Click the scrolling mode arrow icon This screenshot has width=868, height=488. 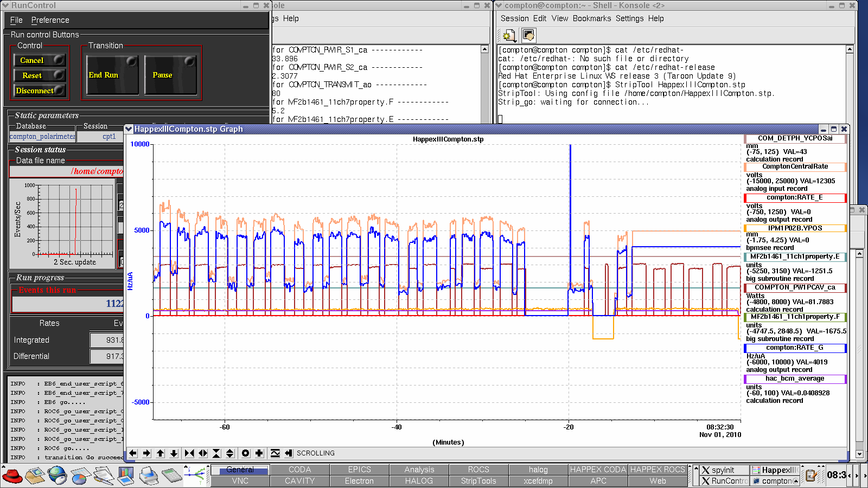point(289,453)
